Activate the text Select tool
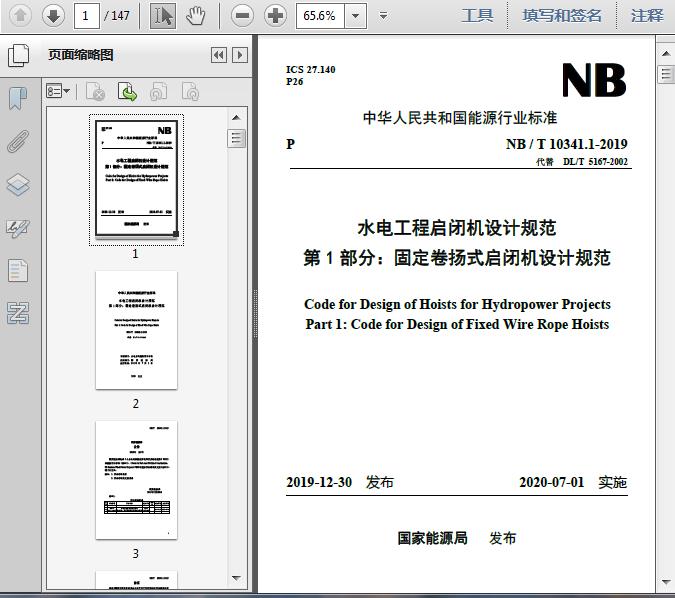Image resolution: width=675 pixels, height=598 pixels. [x=164, y=15]
